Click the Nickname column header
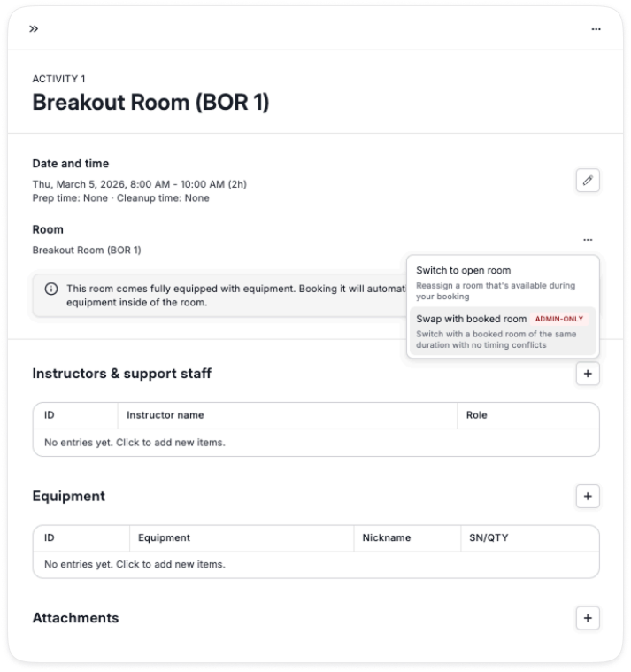The height and width of the screenshot is (672, 631). click(387, 537)
